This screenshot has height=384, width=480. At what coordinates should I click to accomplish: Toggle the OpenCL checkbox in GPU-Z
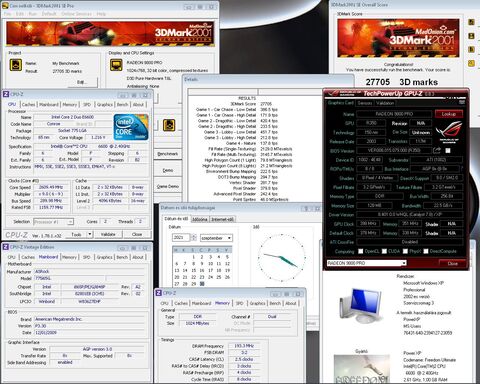[360, 251]
